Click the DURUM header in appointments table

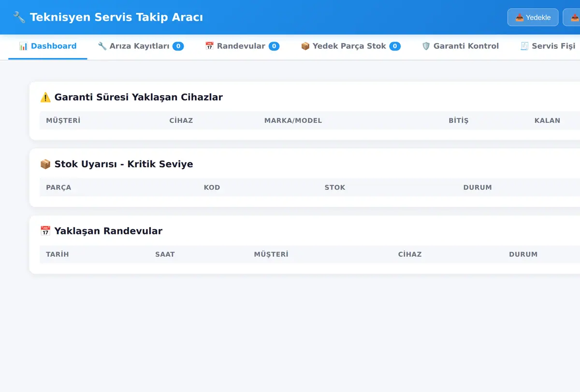tap(523, 254)
